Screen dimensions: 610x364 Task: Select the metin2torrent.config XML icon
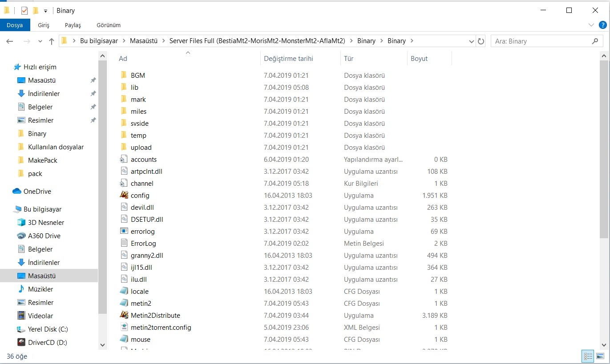click(124, 327)
